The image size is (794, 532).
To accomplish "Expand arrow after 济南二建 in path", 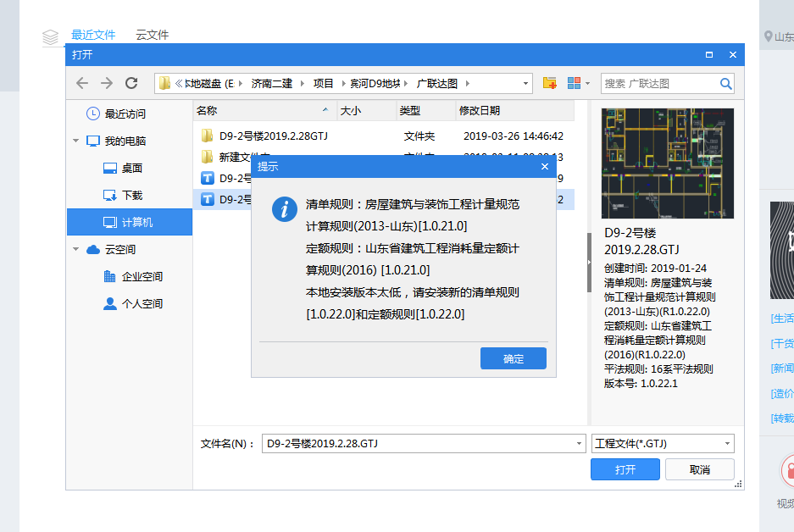I will pyautogui.click(x=303, y=84).
